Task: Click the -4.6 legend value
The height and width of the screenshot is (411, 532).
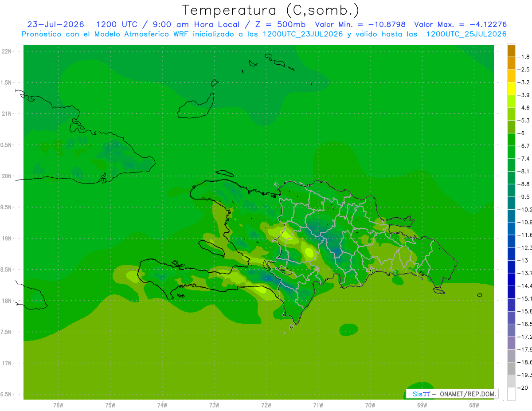Action: click(524, 108)
